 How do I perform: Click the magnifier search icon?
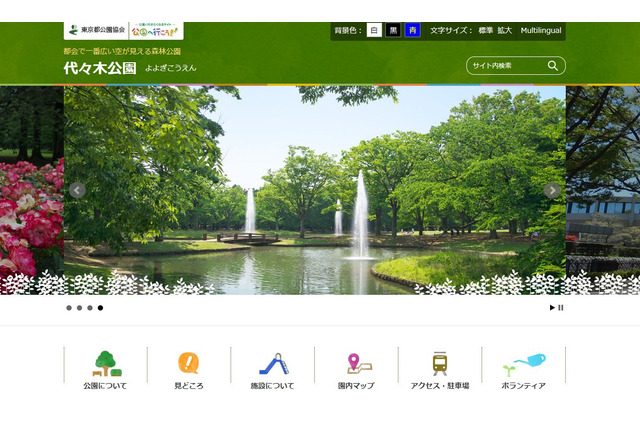coord(553,66)
